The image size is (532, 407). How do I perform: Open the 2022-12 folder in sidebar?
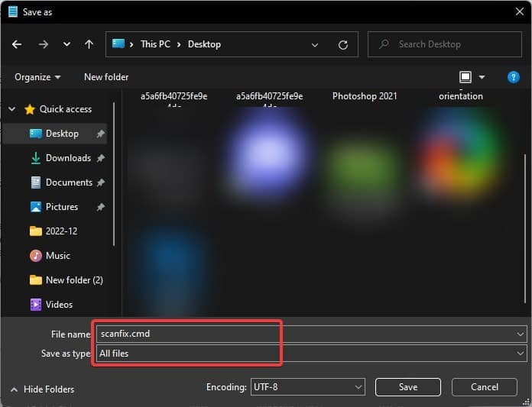point(54,231)
